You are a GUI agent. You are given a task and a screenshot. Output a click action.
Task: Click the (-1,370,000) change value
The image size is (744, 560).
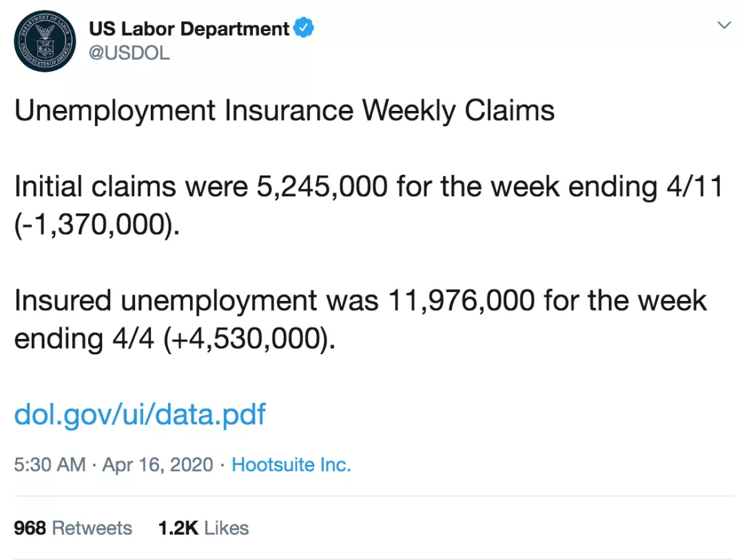click(x=97, y=225)
